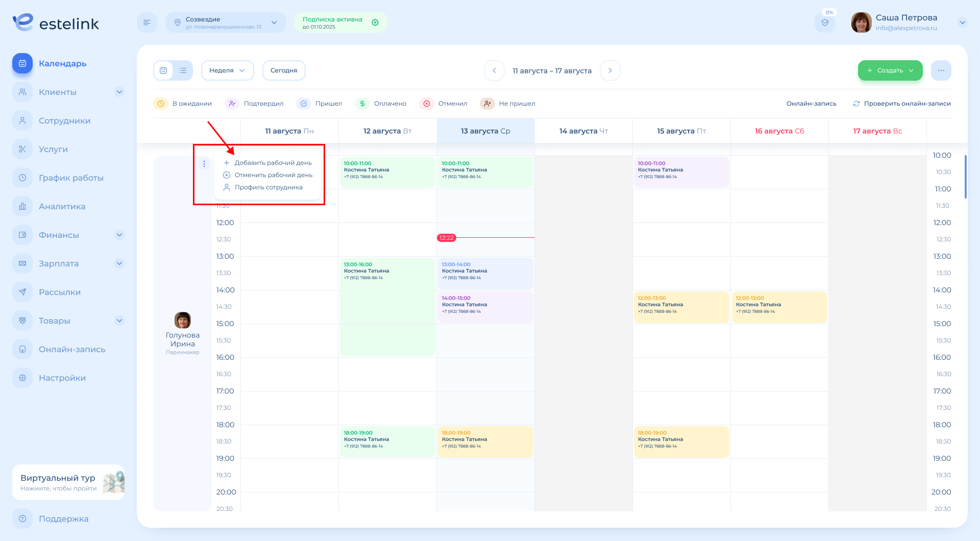This screenshot has width=980, height=541.
Task: Open the Support help icon
Action: click(x=22, y=519)
